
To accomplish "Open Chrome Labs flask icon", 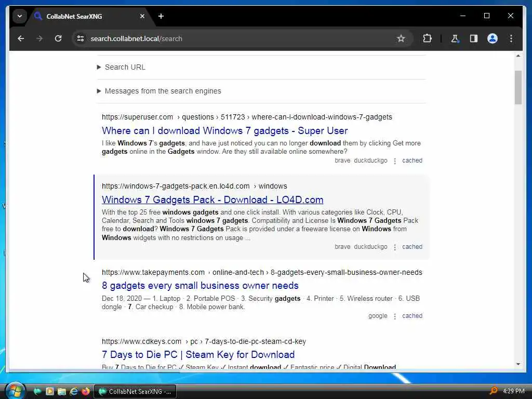I will (x=455, y=38).
